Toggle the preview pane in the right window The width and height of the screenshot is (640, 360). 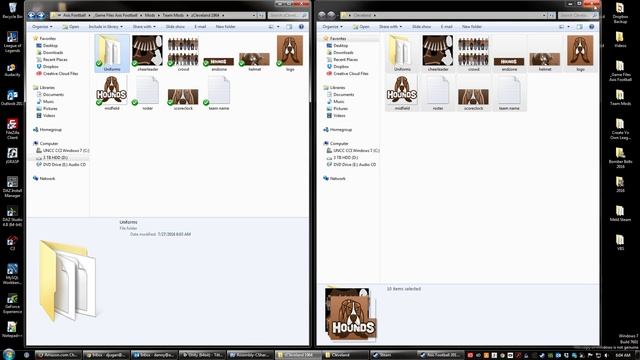579,27
